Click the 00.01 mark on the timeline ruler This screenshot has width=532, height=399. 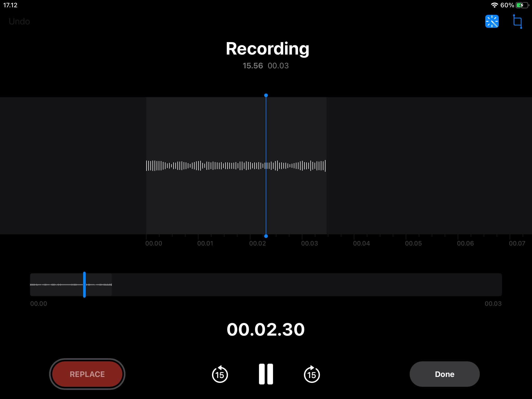(205, 243)
